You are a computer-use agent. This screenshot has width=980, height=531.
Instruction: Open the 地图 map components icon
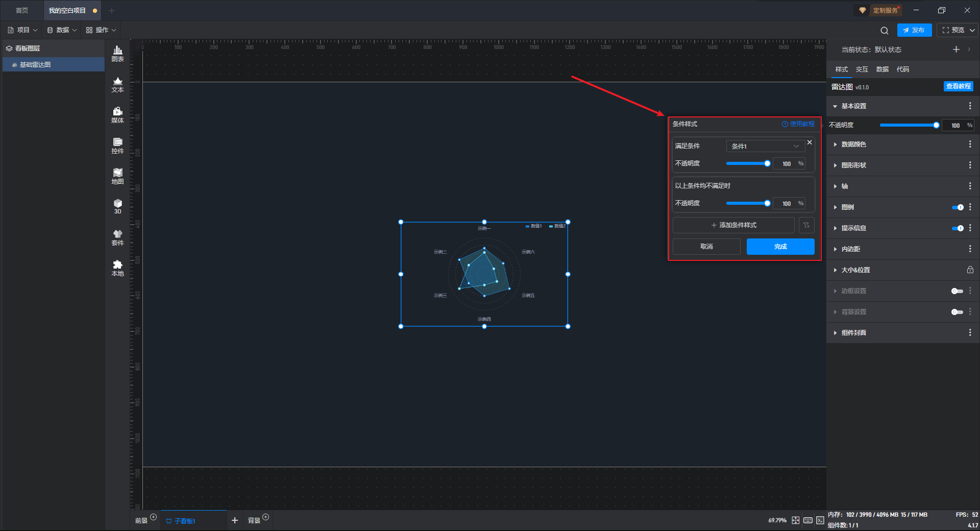tap(117, 176)
